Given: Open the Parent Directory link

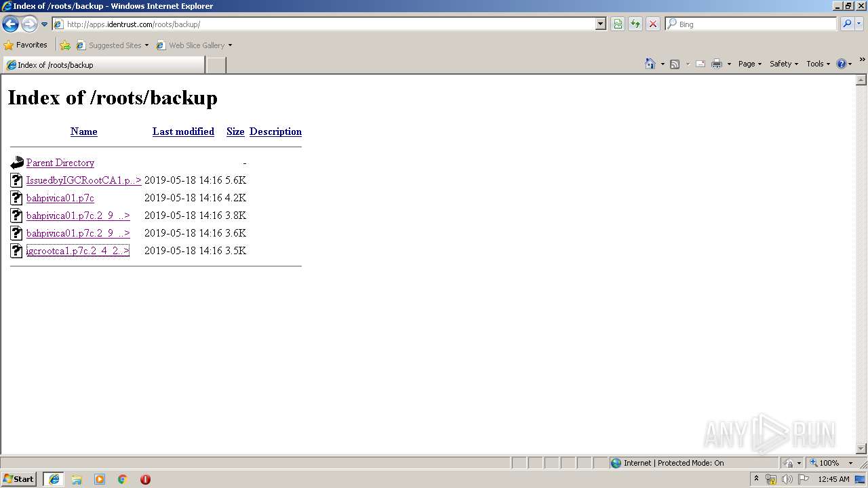Looking at the screenshot, I should click(60, 163).
